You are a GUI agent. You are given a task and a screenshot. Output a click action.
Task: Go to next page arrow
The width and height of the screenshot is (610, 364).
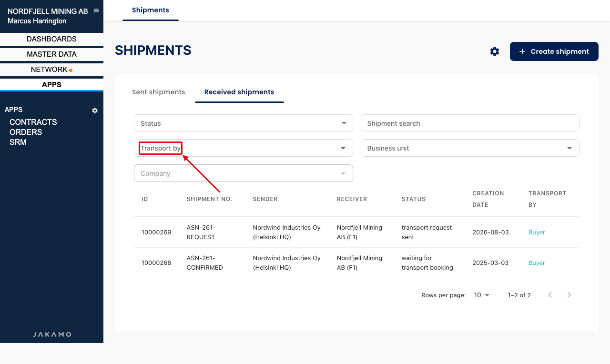(569, 295)
